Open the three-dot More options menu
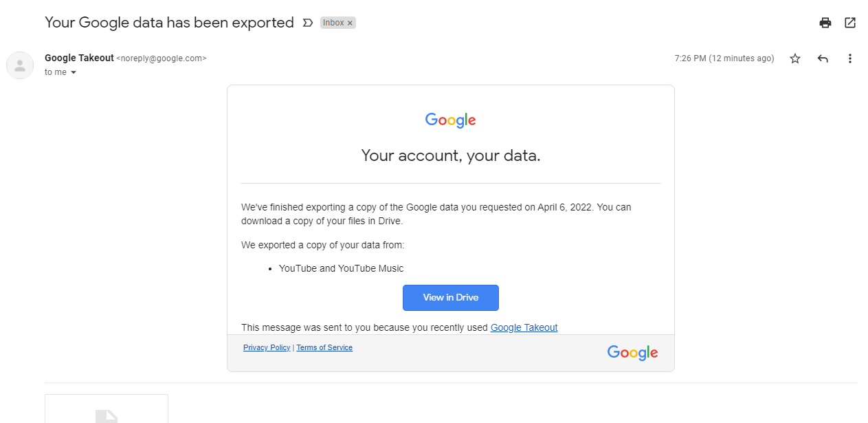868x423 pixels. [850, 58]
